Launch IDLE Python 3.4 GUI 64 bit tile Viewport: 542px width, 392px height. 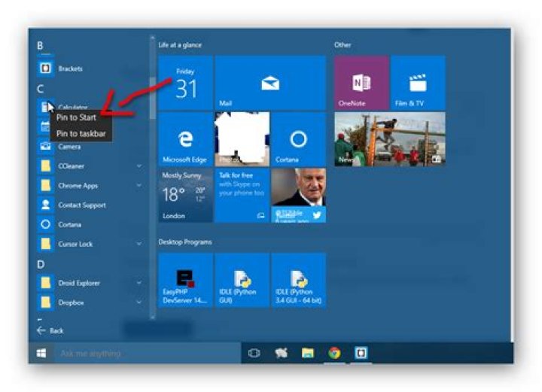pyautogui.click(x=299, y=280)
